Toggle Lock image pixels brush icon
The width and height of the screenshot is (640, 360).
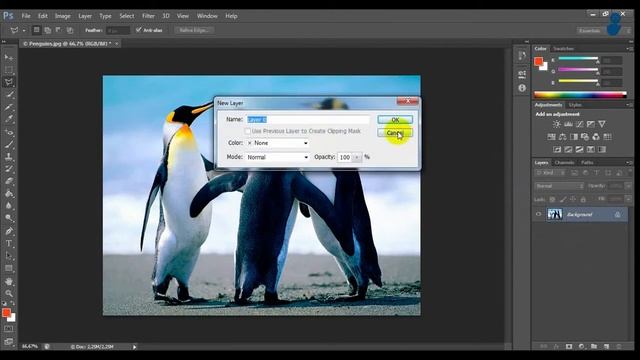[563, 199]
